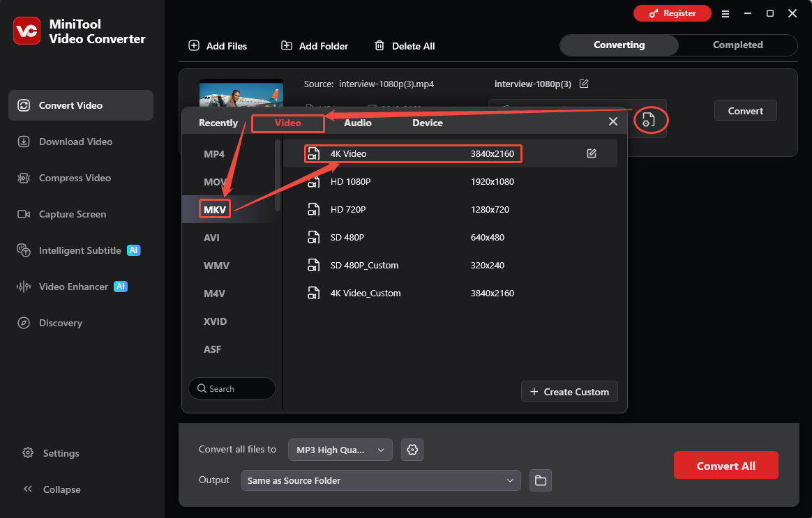
Task: Switch to the Audio format tab
Action: [x=357, y=123]
